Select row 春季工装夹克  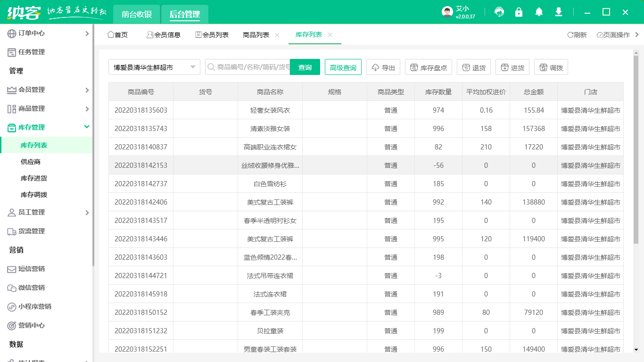[x=366, y=313]
